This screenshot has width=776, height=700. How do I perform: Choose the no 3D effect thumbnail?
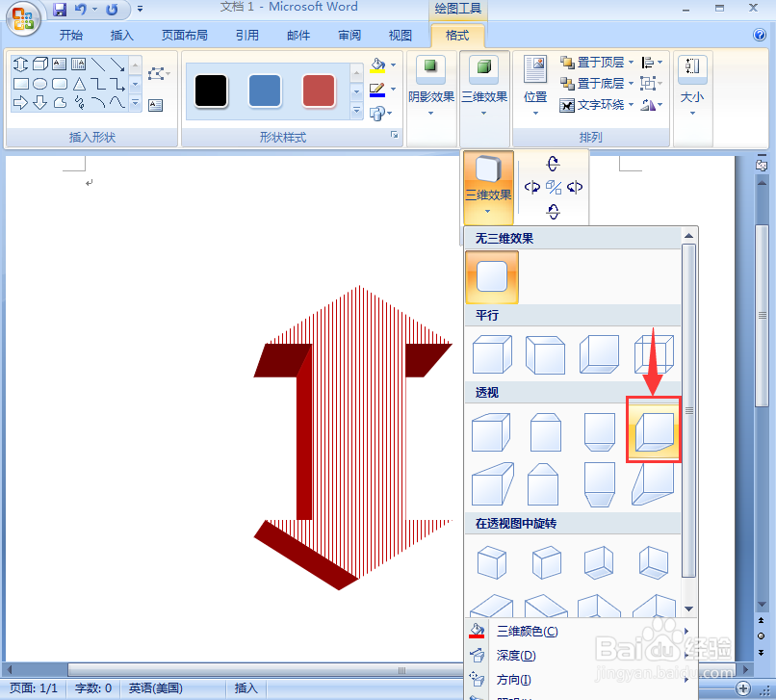coord(492,276)
